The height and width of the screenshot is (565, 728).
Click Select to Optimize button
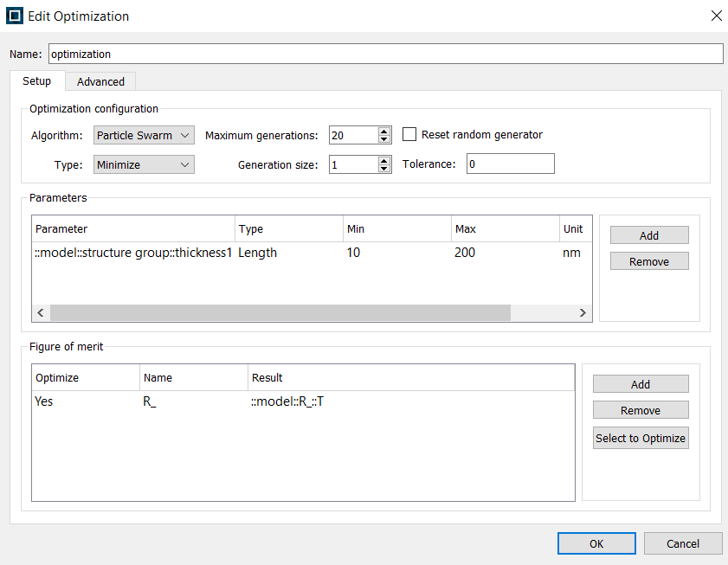click(x=641, y=438)
